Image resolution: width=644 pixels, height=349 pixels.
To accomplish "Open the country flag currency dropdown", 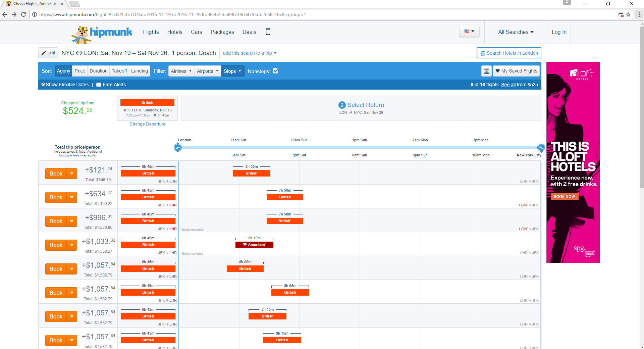I will click(469, 32).
